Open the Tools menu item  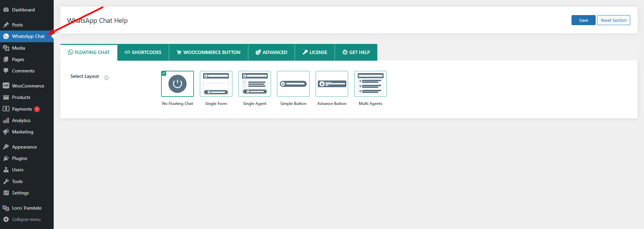(x=27, y=181)
